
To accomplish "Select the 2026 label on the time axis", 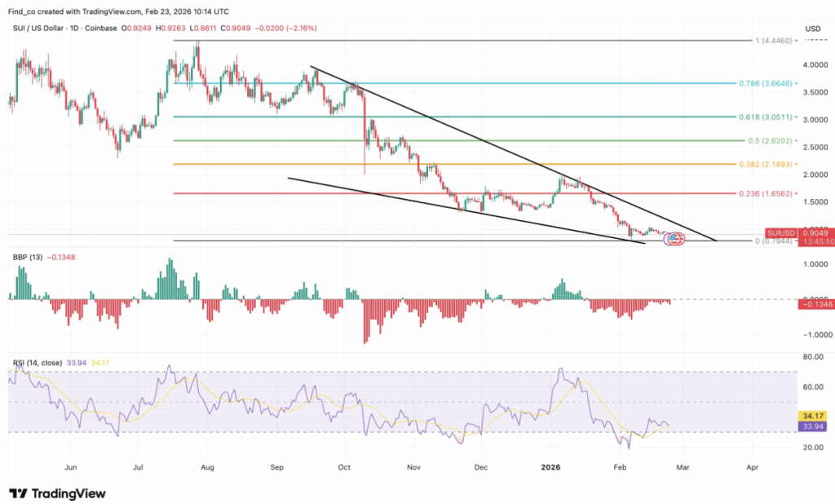I will 550,468.
